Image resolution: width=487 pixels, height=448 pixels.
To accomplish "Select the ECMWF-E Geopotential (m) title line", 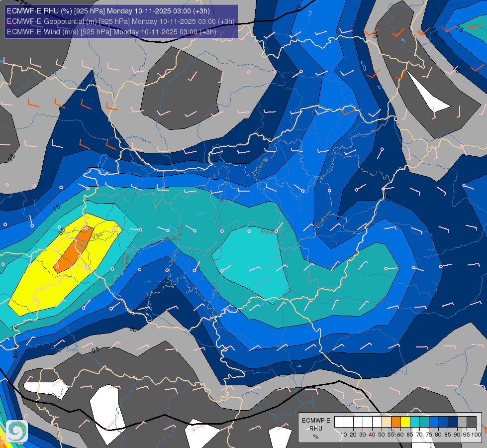I will [120, 21].
